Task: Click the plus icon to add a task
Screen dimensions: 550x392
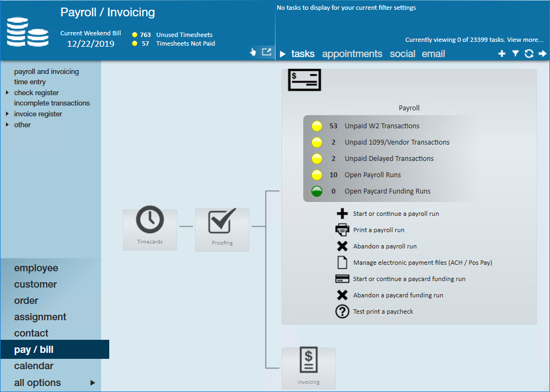Action: (x=502, y=54)
